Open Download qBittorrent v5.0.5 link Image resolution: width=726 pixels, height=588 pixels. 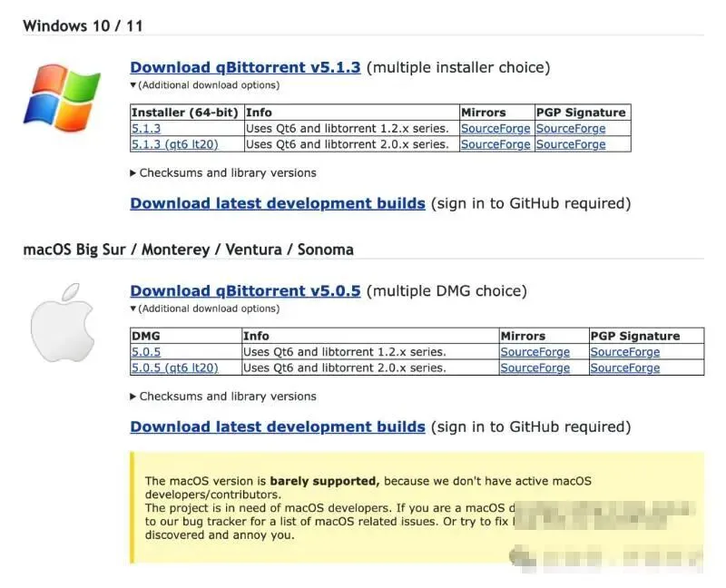tap(245, 291)
